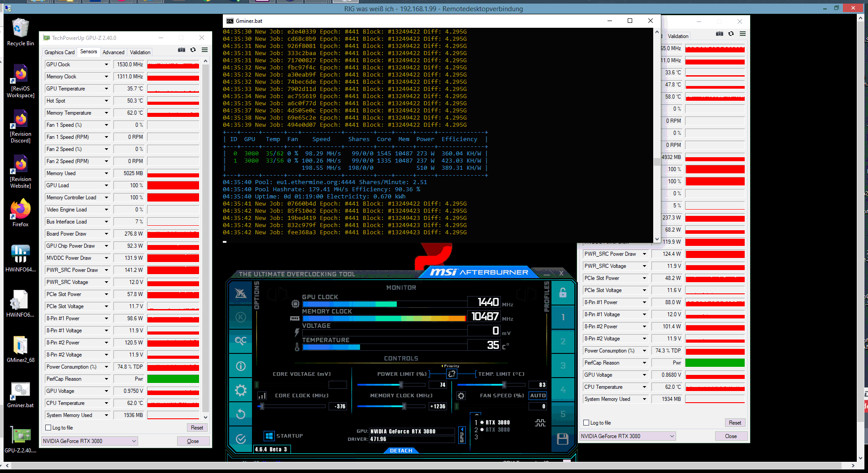Screen dimensions: 868x473
Task: Click the hardware monitor graph icon in Afterburner
Action: pos(540,422)
